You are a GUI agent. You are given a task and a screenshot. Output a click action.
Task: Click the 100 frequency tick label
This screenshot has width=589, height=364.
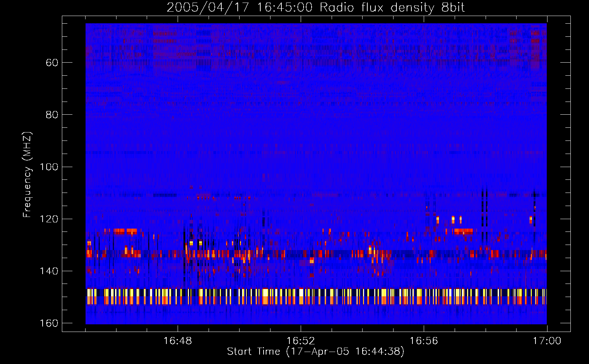pos(49,167)
